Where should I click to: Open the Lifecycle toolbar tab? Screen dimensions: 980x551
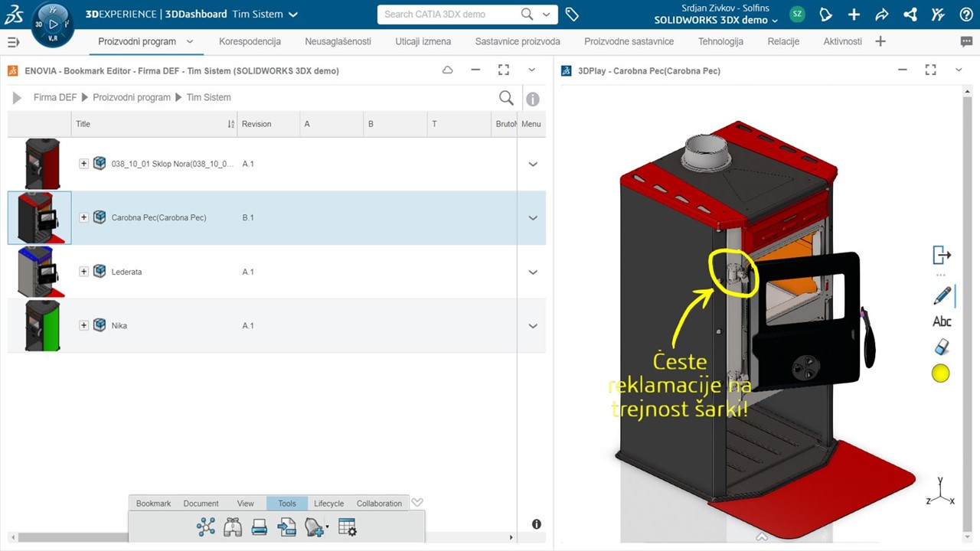328,504
